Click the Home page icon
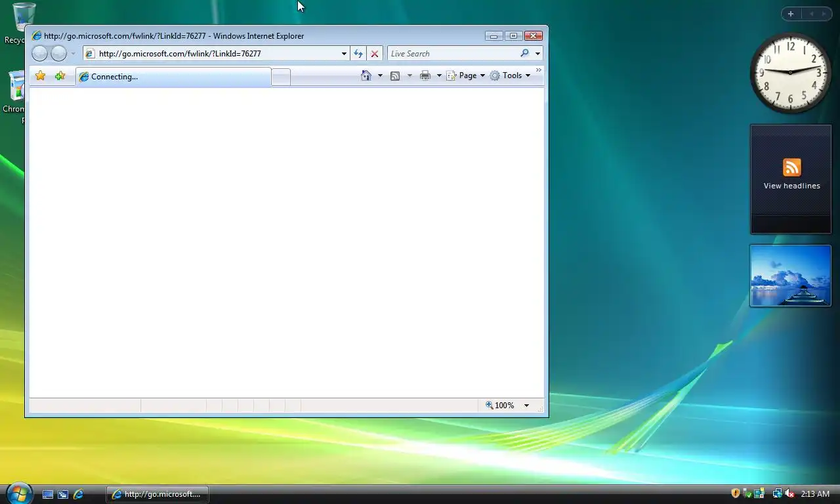Screen dimensions: 840x504 (366, 75)
